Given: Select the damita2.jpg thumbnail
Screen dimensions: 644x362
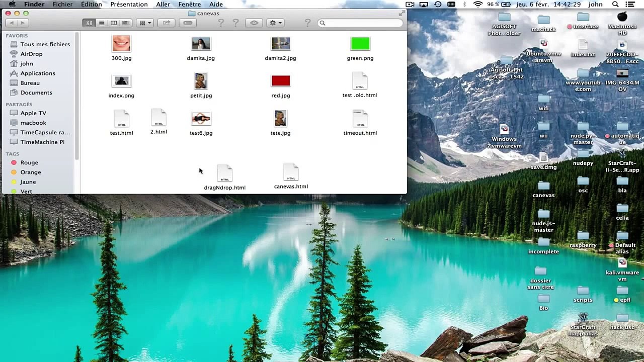Looking at the screenshot, I should coord(280,44).
